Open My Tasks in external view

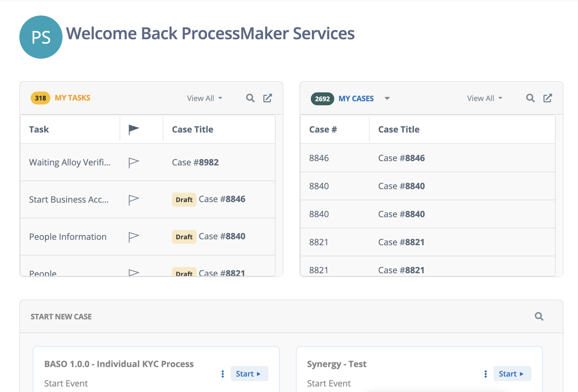267,98
